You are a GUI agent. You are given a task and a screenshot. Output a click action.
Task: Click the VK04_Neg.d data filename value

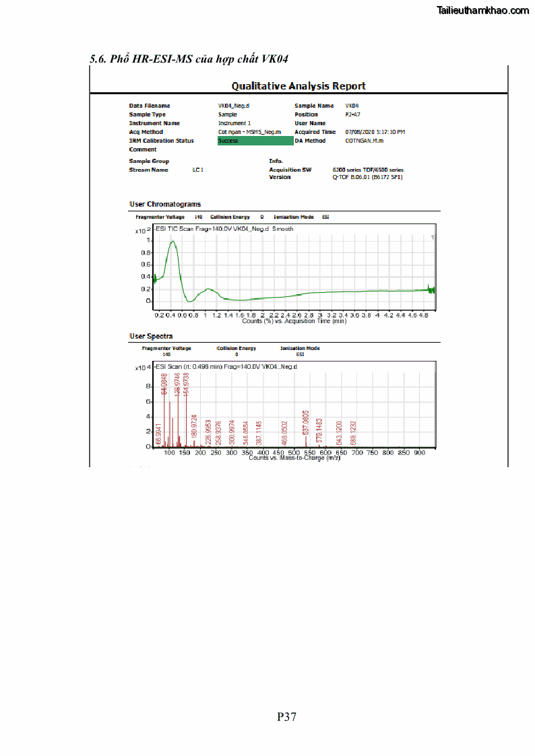click(234, 106)
